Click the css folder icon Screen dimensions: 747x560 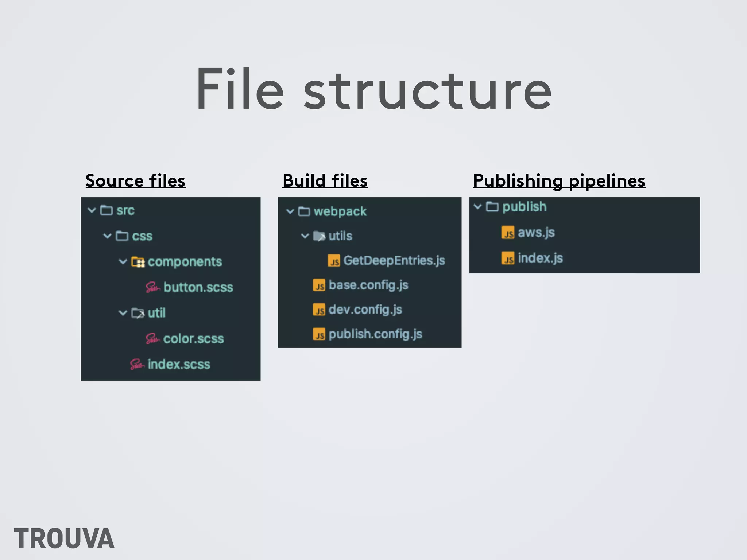(122, 236)
